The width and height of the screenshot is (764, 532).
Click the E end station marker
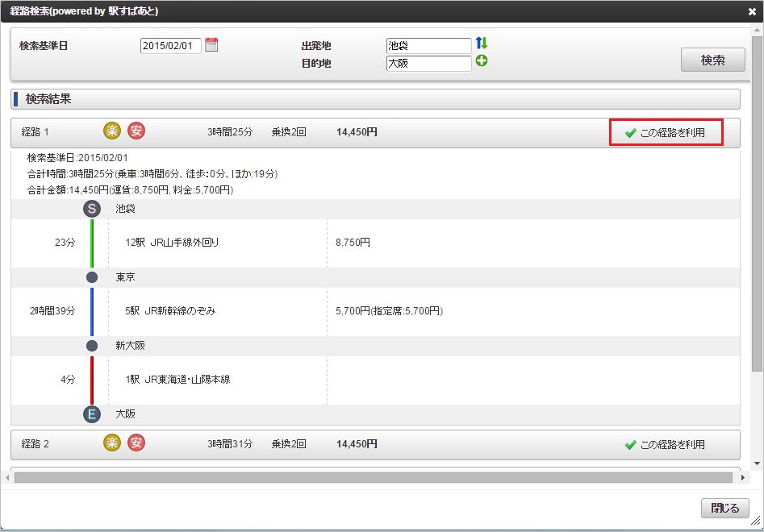pos(92,414)
